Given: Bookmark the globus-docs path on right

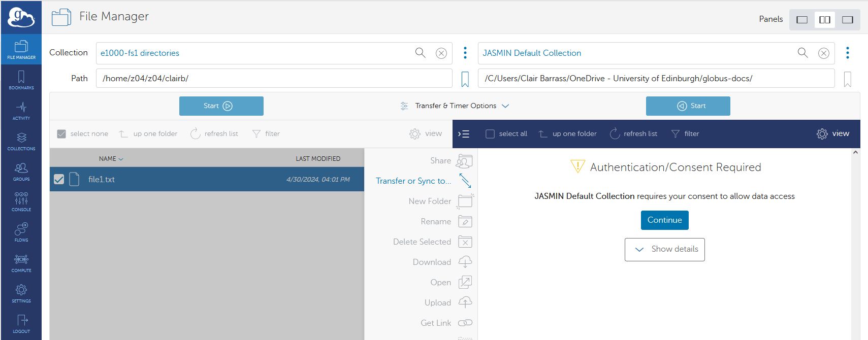Looking at the screenshot, I should tap(848, 79).
